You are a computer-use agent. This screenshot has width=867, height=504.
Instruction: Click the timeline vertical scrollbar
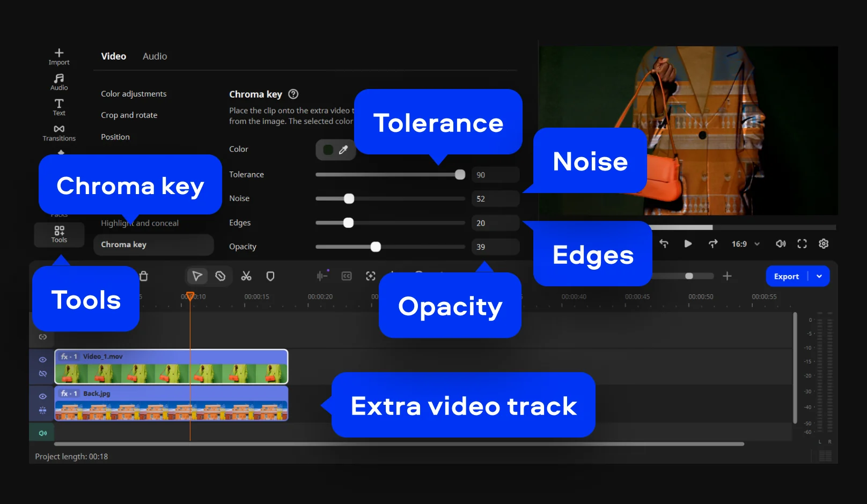[795, 368]
